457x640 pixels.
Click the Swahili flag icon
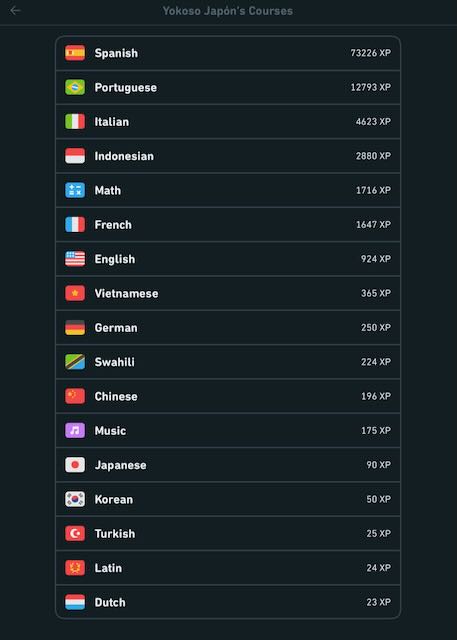(x=75, y=362)
